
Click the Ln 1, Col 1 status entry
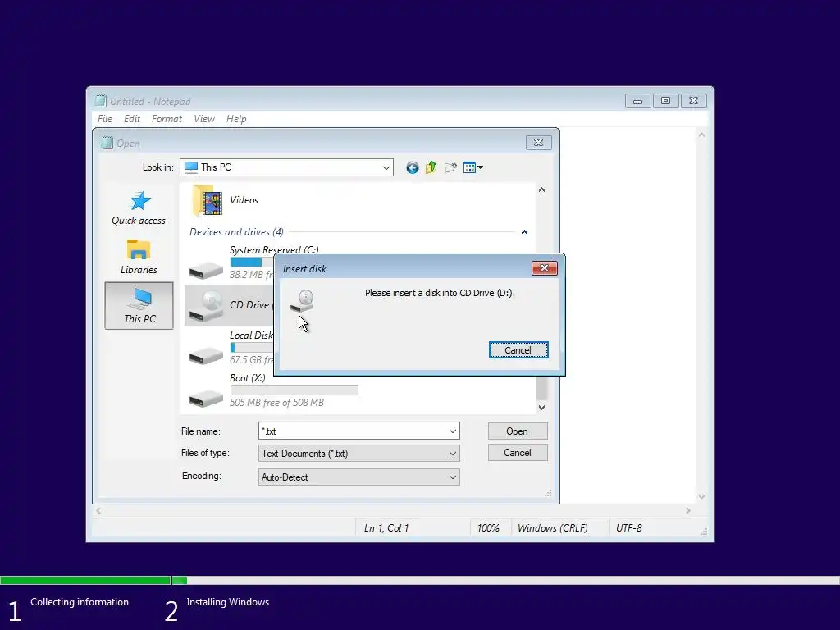coord(386,528)
